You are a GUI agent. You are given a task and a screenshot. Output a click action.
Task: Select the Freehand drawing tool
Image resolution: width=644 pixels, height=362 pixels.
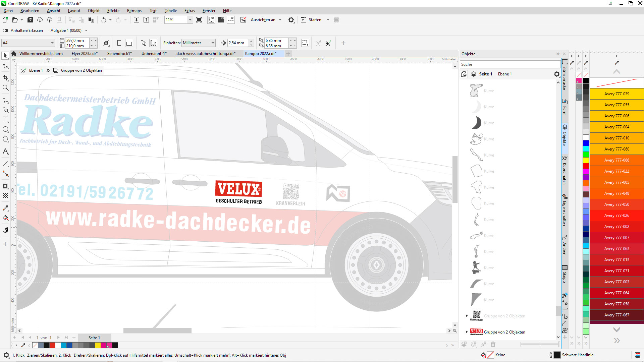coord(5,100)
